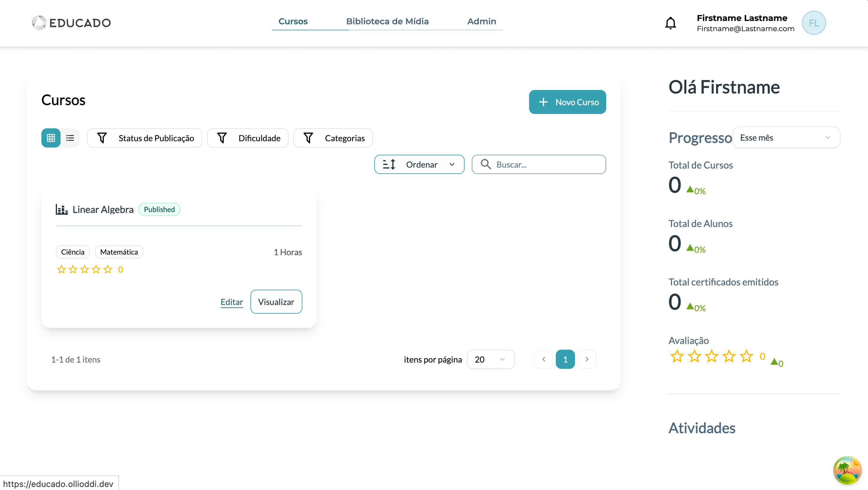
Task: Click the first star under Avaliação
Action: 677,356
